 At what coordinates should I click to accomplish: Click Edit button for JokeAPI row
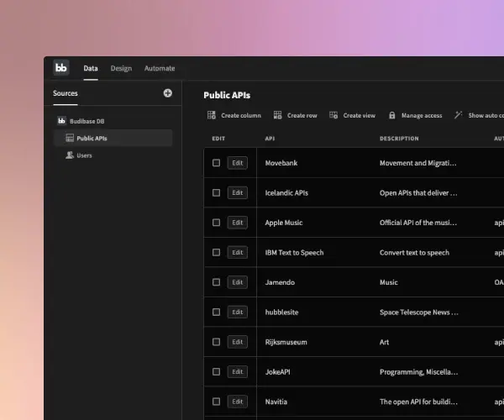pyautogui.click(x=237, y=371)
